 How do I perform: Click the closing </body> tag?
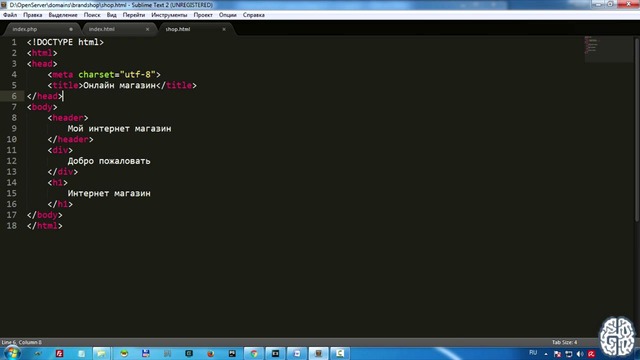coord(45,215)
